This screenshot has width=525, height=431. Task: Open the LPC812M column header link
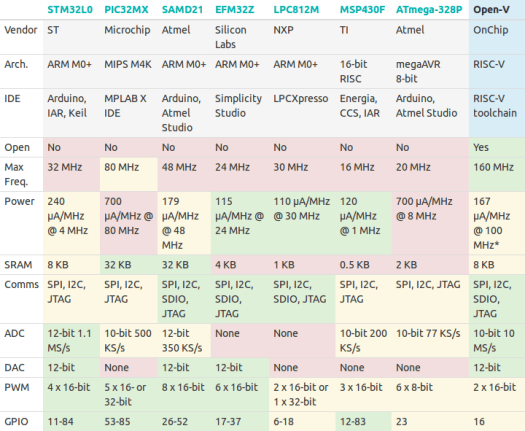pyautogui.click(x=296, y=9)
